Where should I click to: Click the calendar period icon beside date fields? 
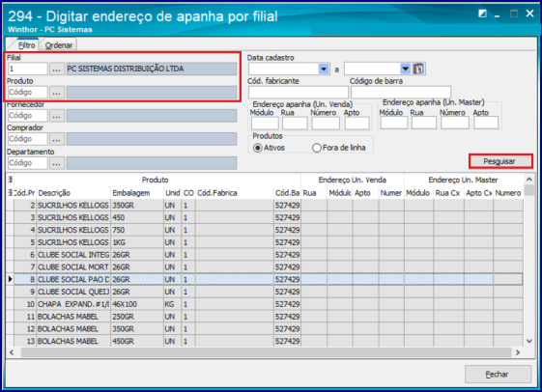click(419, 69)
